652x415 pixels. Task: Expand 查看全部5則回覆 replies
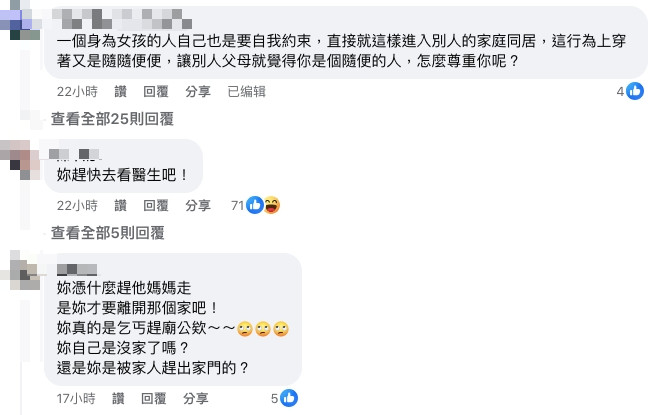coord(107,233)
